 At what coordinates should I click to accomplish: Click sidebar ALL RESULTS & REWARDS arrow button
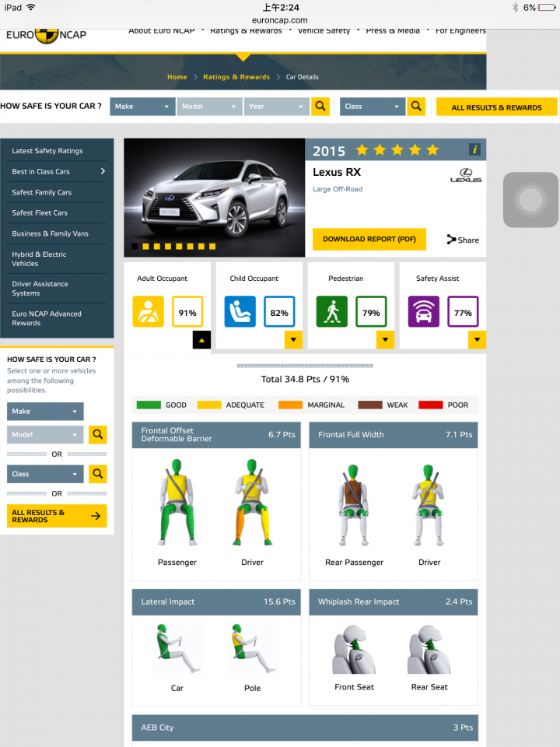pyautogui.click(x=57, y=516)
